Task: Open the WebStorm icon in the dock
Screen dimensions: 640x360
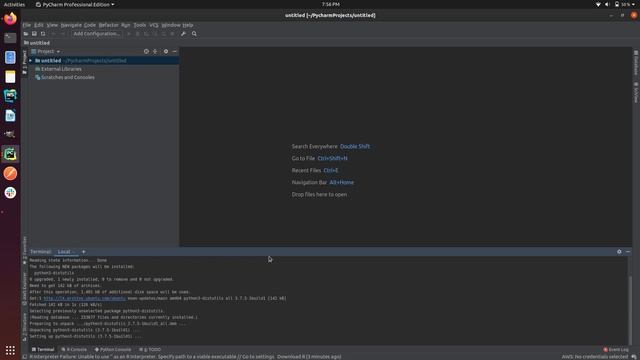Action: pyautogui.click(x=10, y=96)
